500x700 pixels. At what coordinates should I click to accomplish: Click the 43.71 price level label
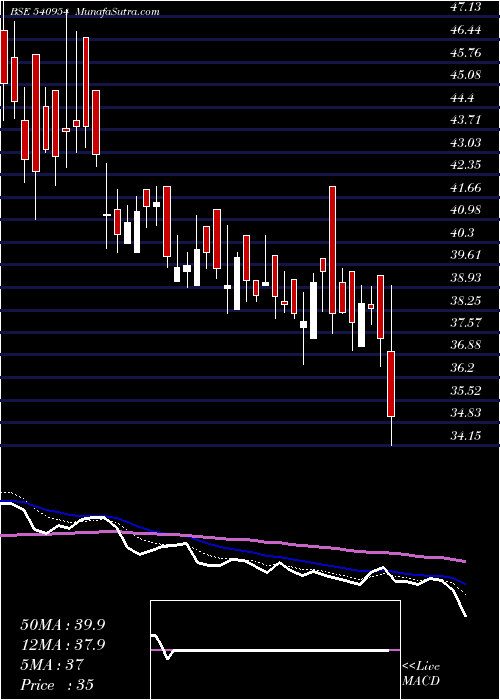tap(466, 120)
